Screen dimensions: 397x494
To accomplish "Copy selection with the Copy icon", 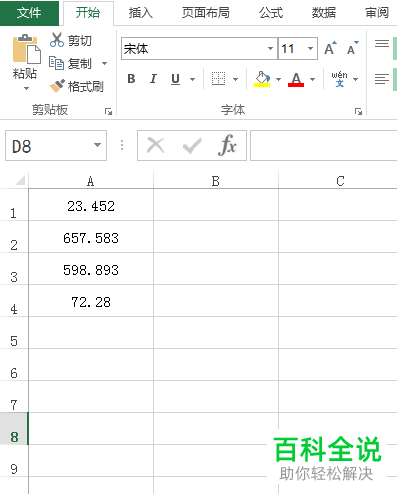I will tap(56, 63).
